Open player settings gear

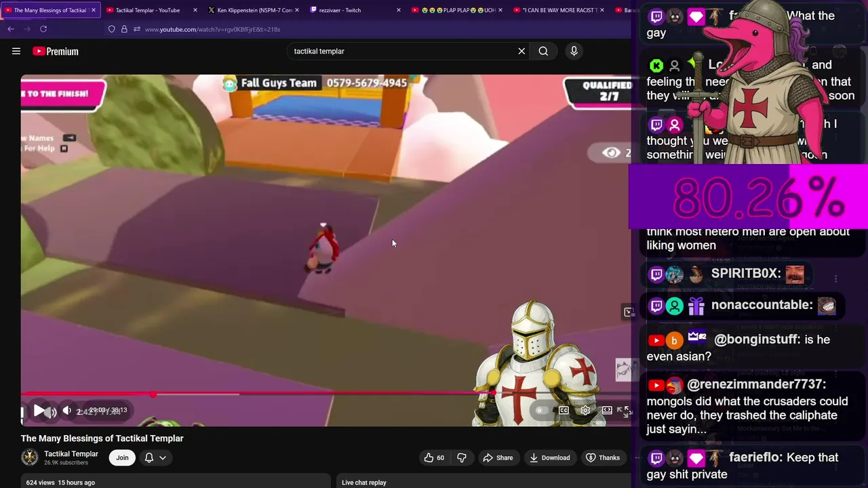point(585,410)
